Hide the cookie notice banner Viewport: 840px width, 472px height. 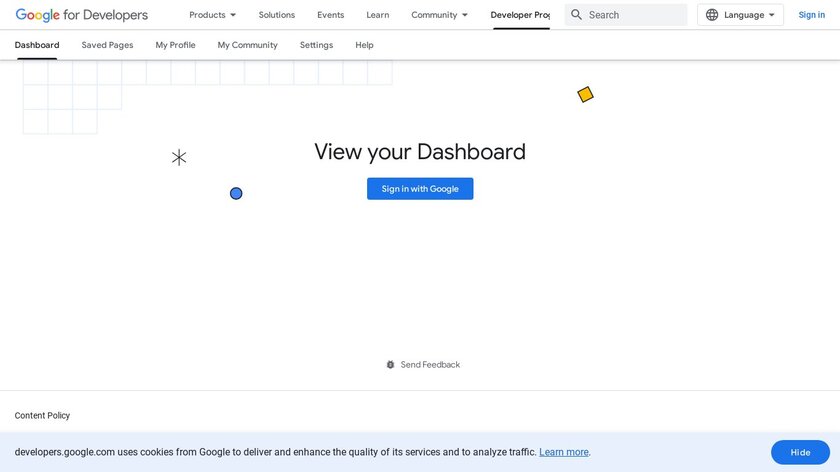(x=800, y=452)
